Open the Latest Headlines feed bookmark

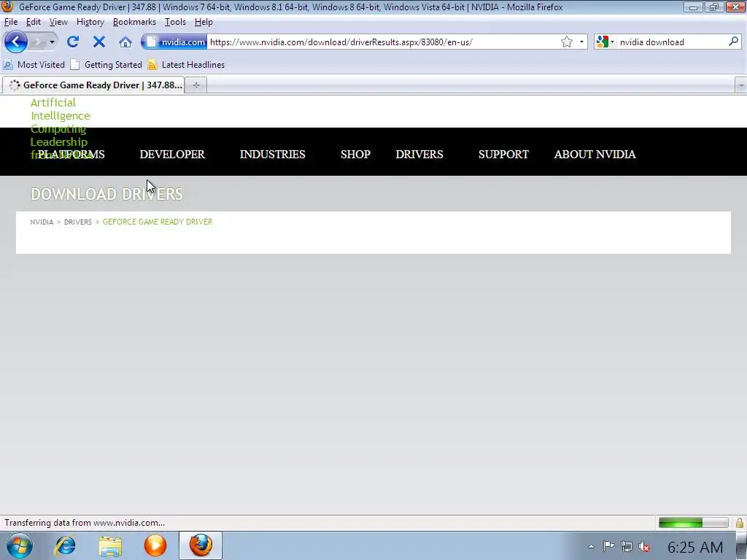[x=186, y=65]
